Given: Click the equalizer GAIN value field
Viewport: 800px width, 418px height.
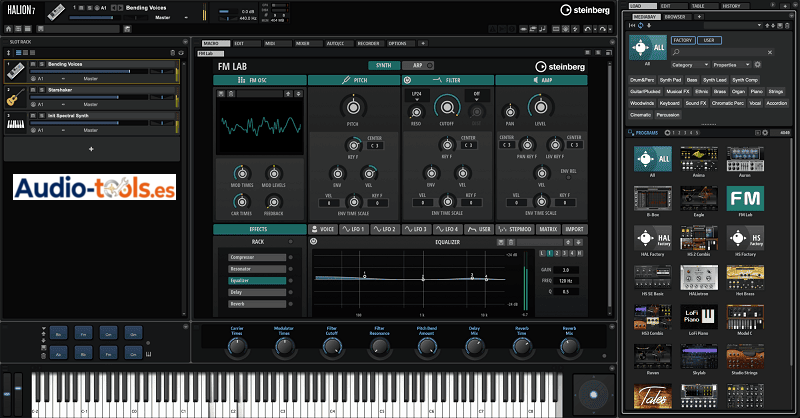Looking at the screenshot, I should [x=566, y=269].
